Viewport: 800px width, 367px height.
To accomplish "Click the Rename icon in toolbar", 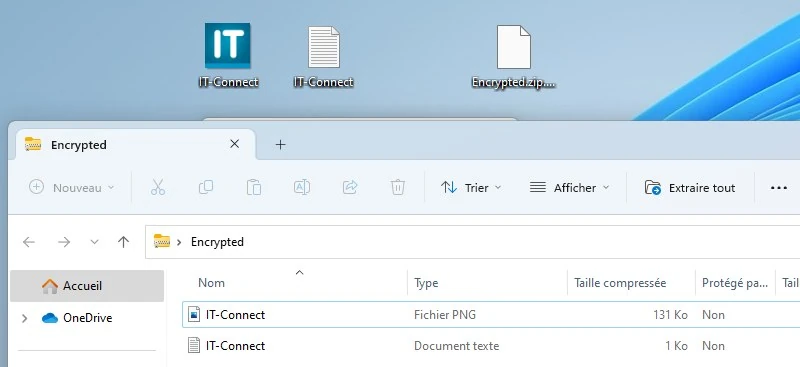I will [302, 187].
